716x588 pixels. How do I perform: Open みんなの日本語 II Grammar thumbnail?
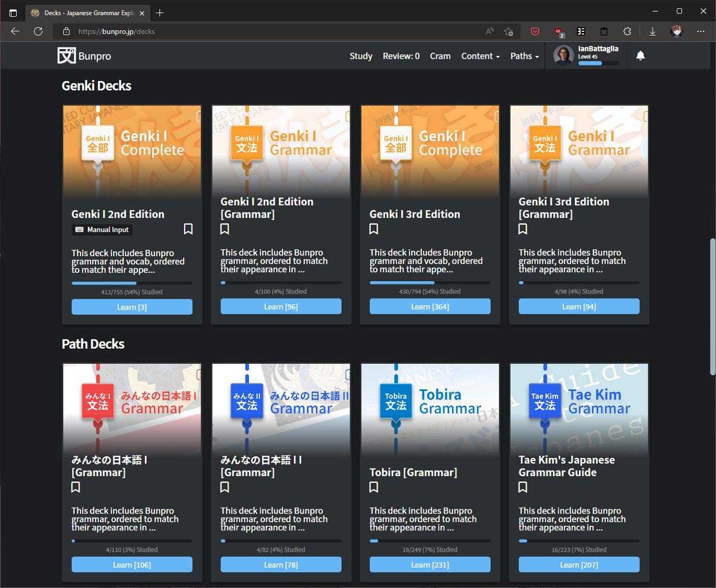click(281, 409)
